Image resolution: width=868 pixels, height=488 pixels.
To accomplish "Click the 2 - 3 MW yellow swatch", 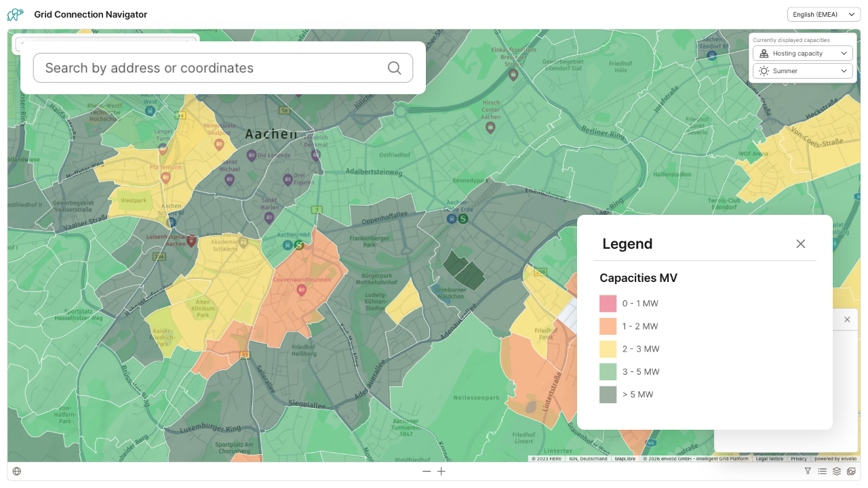I will pos(608,349).
